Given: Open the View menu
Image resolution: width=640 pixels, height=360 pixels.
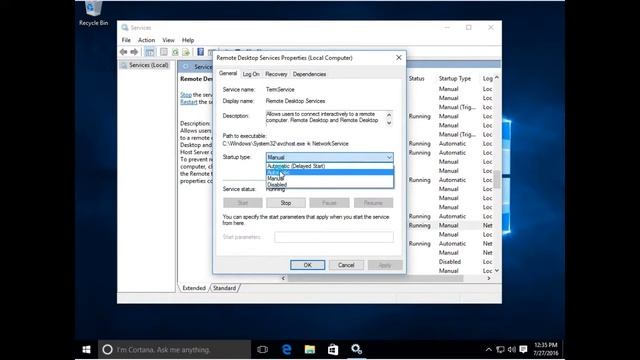Looking at the screenshot, I should click(168, 40).
